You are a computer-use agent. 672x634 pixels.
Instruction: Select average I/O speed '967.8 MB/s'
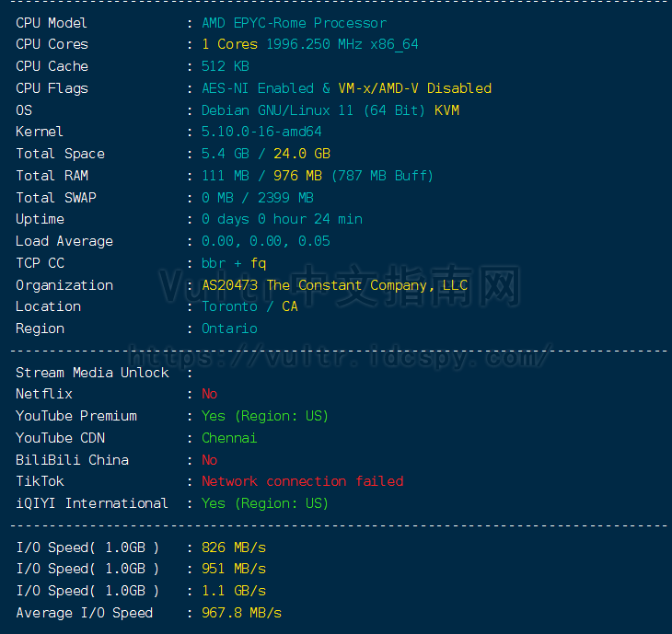coord(242,613)
